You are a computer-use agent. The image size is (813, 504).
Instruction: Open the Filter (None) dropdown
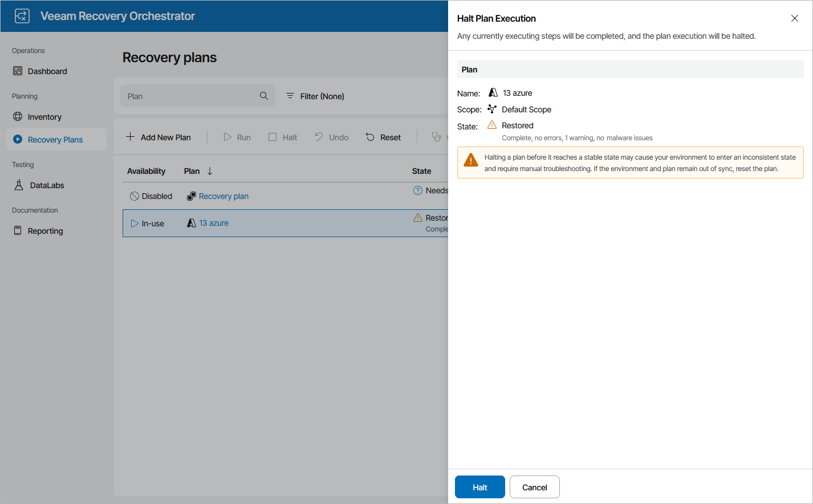point(314,96)
